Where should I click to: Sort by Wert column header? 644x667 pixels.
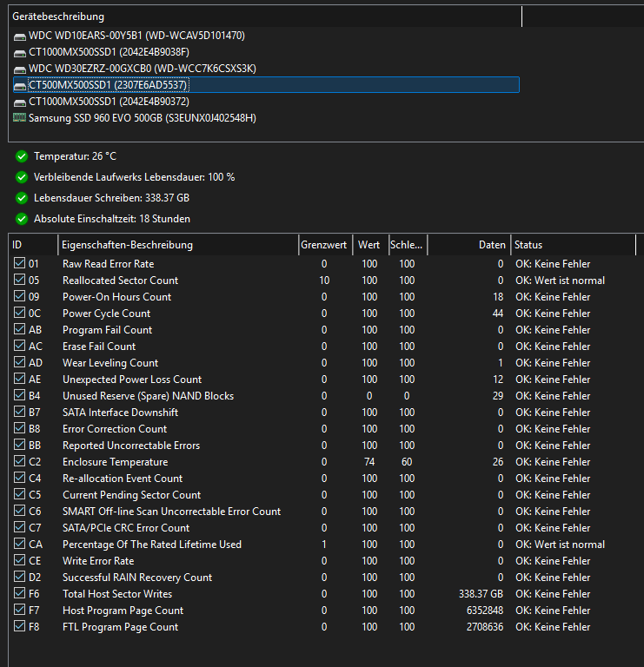[370, 245]
